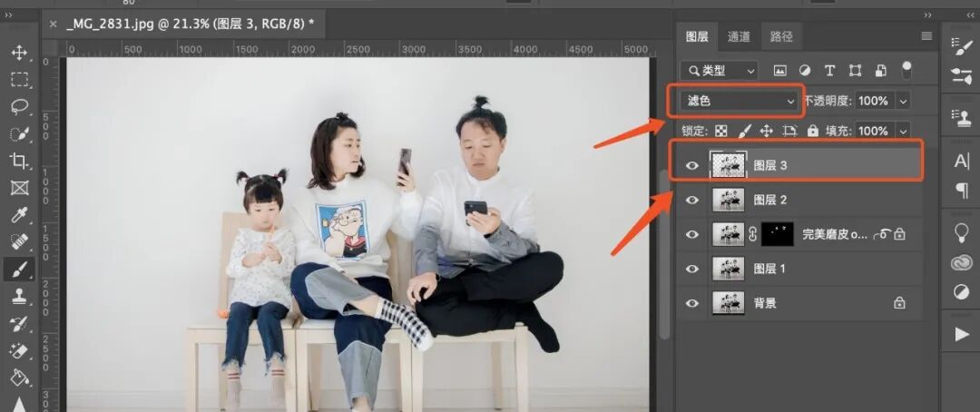Open the 填充 fill slider arrow
This screenshot has width=980, height=412.
pyautogui.click(x=903, y=131)
